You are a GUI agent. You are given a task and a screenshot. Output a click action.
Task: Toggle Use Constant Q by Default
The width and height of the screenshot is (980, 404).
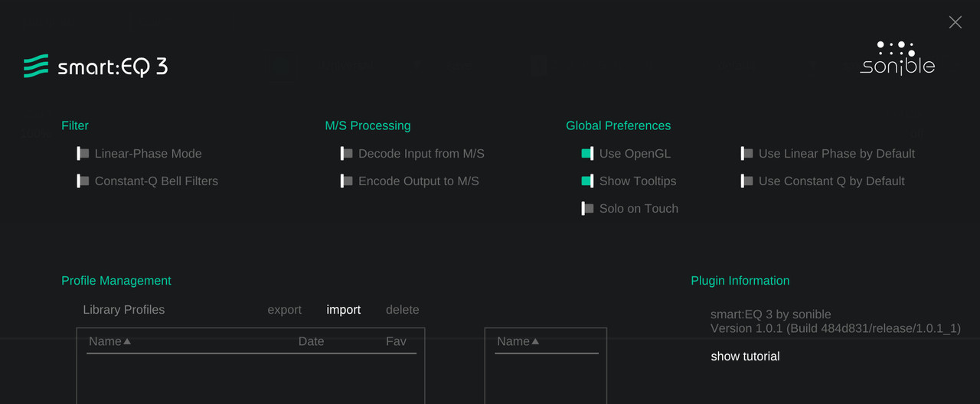746,181
